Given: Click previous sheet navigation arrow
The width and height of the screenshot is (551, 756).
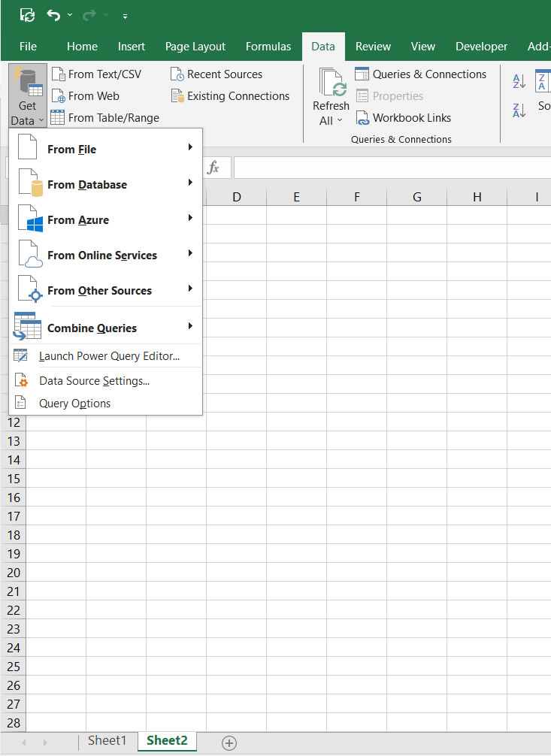Looking at the screenshot, I should [23, 743].
